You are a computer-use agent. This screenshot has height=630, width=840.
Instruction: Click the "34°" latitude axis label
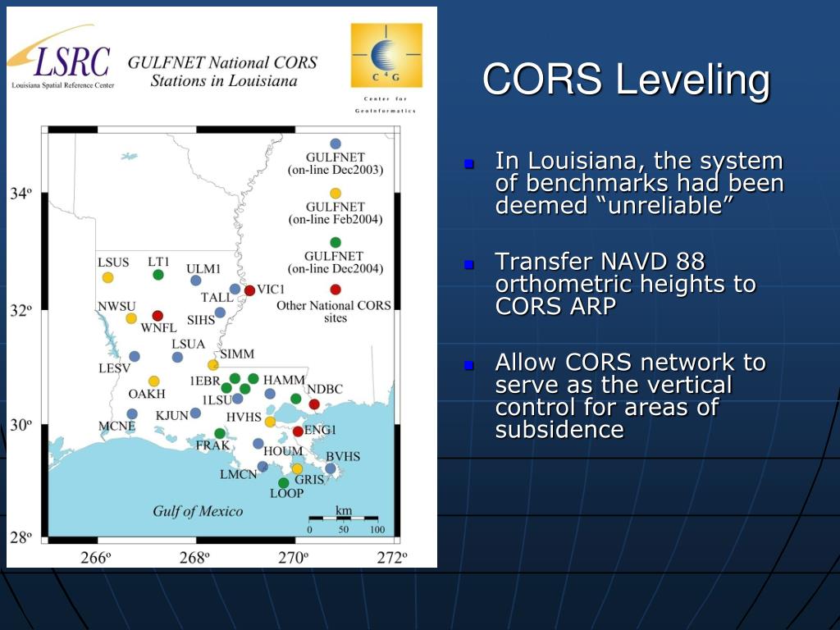[21, 194]
